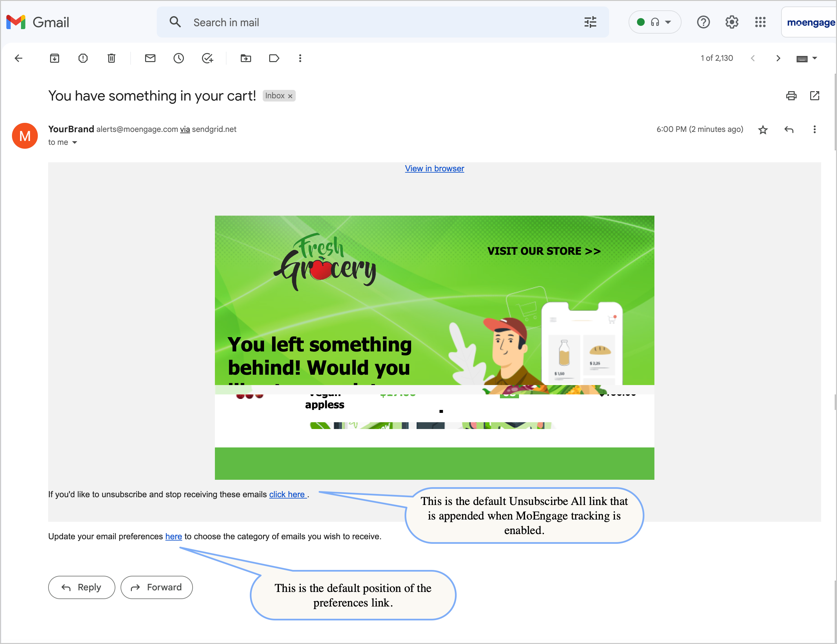Click the View in browser link
This screenshot has height=644, width=837.
coord(434,169)
